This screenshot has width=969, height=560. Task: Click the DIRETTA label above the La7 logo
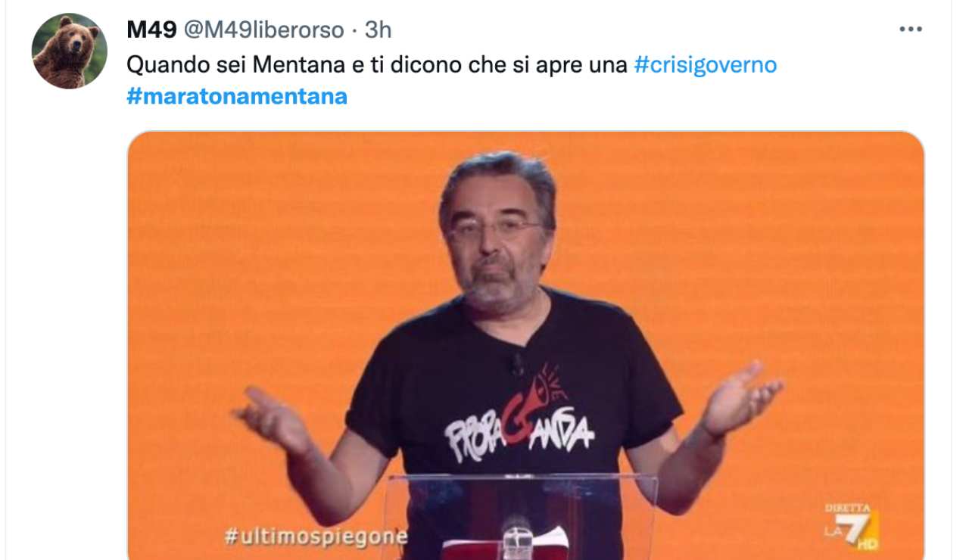coord(847,509)
